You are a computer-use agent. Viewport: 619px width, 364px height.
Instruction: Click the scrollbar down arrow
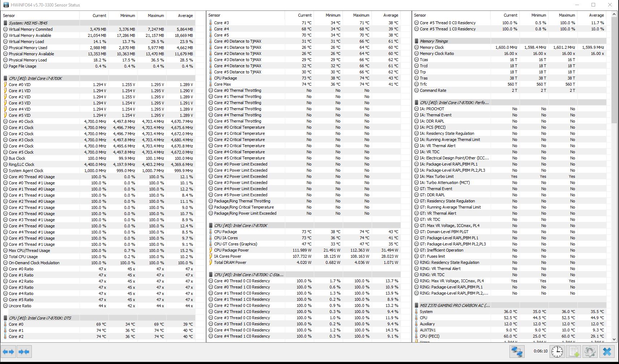pos(614,339)
